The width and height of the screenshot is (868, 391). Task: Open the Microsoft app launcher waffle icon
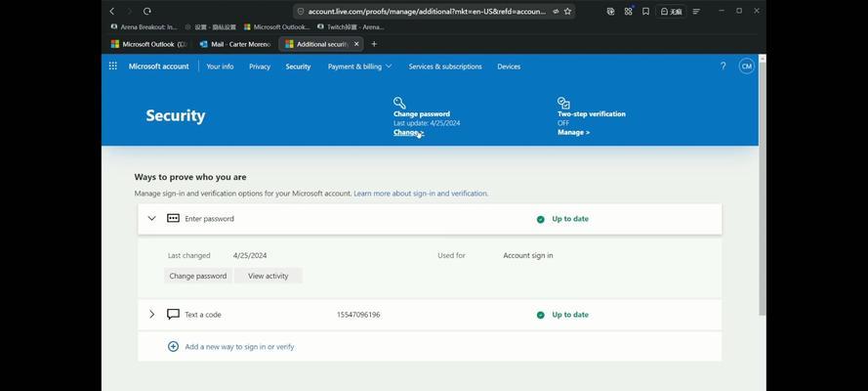[x=113, y=65]
